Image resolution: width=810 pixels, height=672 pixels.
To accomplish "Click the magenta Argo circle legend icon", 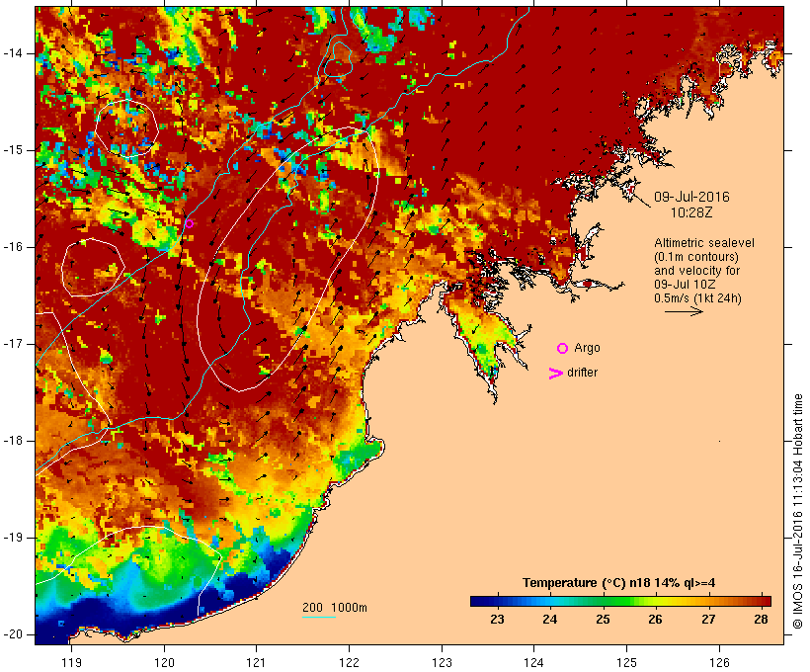I will tap(563, 349).
